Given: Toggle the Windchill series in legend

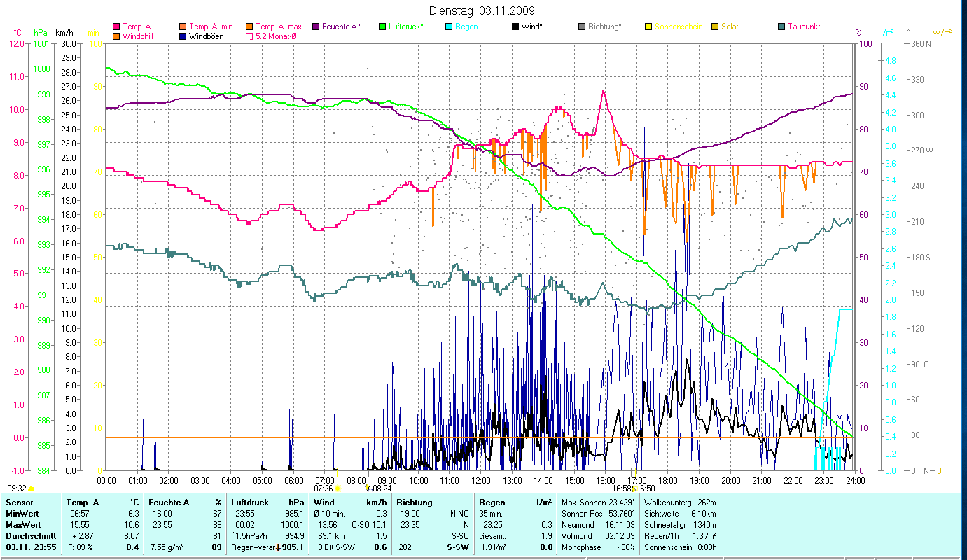Looking at the screenshot, I should (116, 36).
